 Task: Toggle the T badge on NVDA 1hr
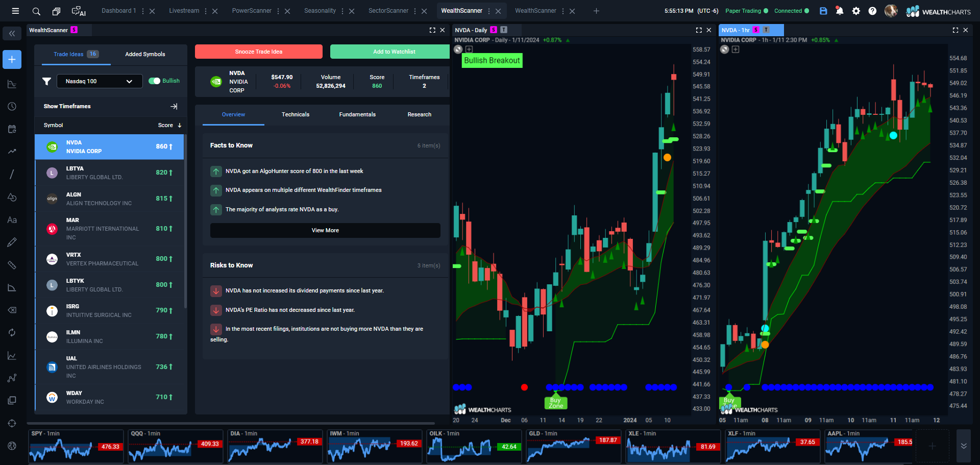766,30
